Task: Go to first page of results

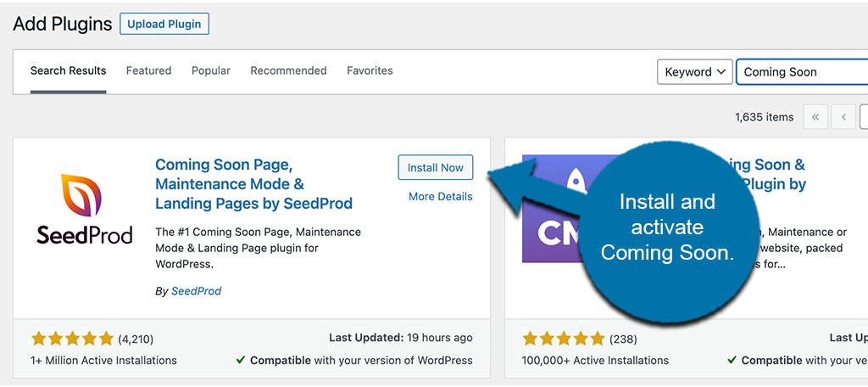Action: click(x=815, y=117)
